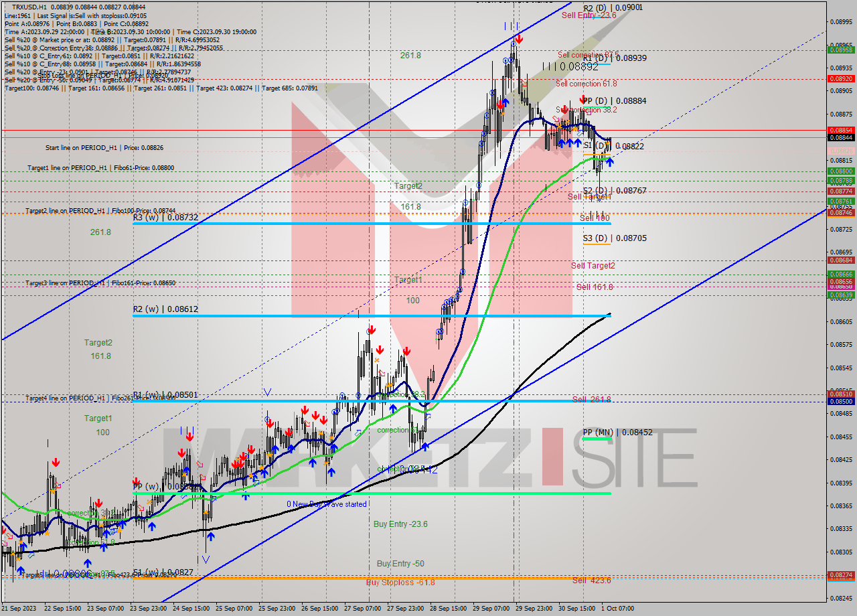This screenshot has width=857, height=616.
Task: Click the 'Buy Entry -50' label
Action: 400,564
